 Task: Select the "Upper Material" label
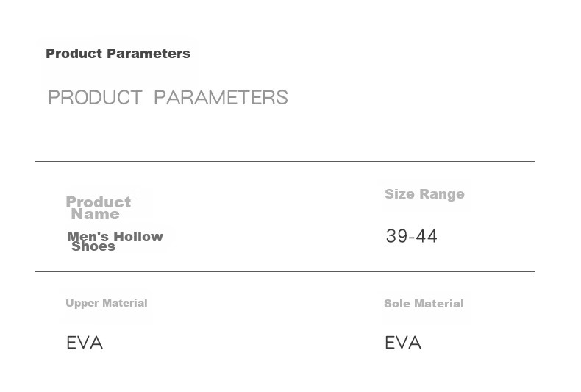click(x=107, y=303)
